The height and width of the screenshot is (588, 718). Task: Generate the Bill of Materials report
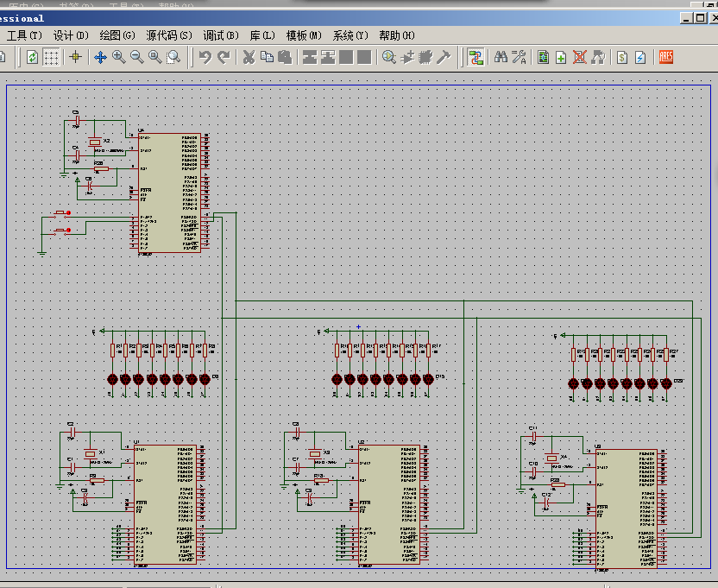[x=622, y=57]
